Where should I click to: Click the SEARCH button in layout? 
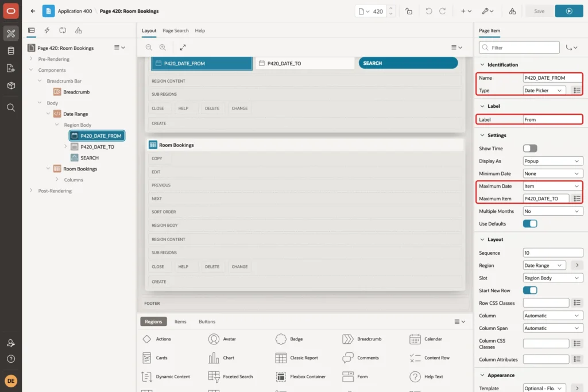pyautogui.click(x=408, y=63)
